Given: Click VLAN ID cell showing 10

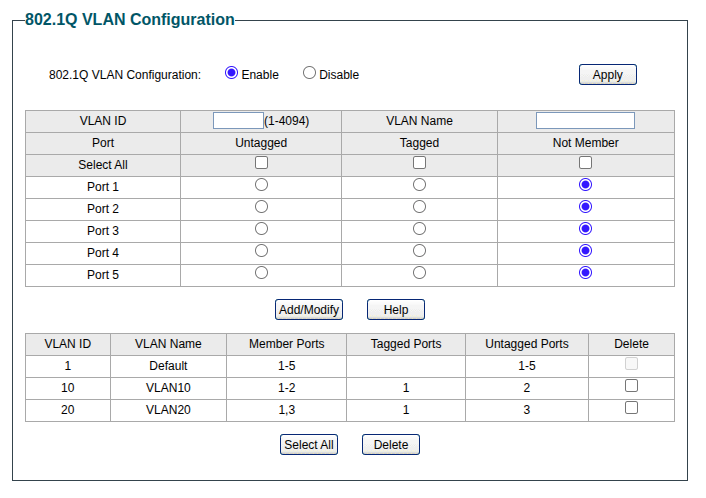Looking at the screenshot, I should pyautogui.click(x=68, y=388).
